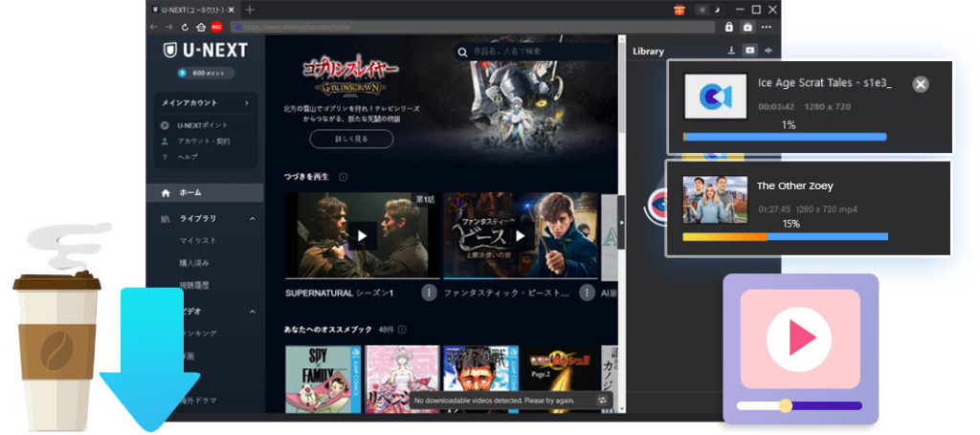
Task: Click the padlock icon near the address bar
Action: pos(728,27)
